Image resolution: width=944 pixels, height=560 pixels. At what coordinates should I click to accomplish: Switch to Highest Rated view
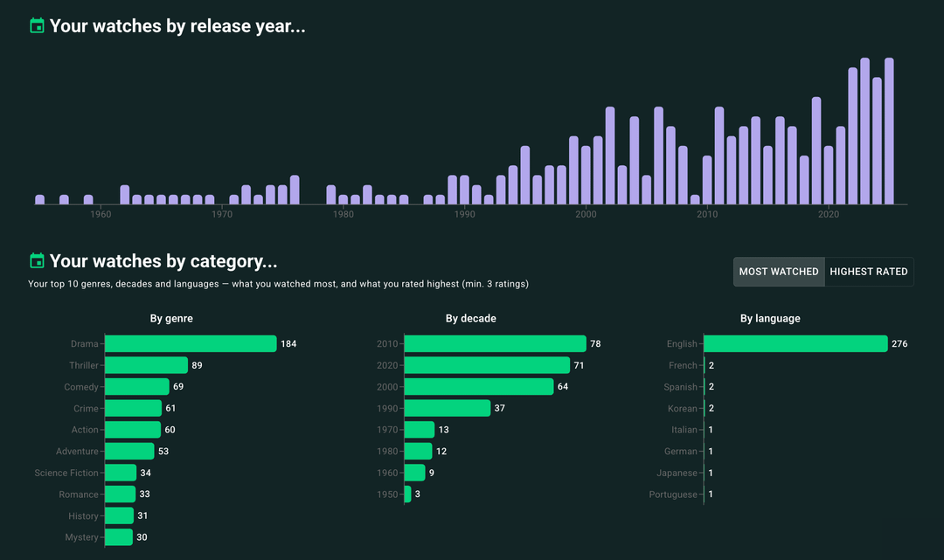pyautogui.click(x=868, y=272)
